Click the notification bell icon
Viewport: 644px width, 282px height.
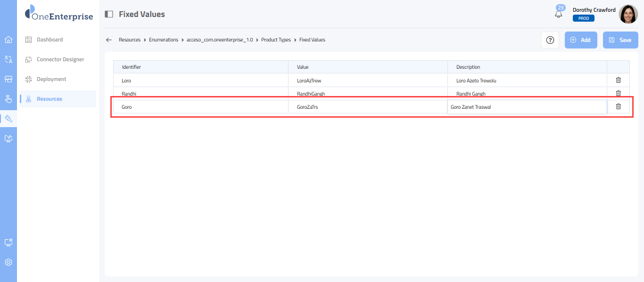(x=559, y=14)
